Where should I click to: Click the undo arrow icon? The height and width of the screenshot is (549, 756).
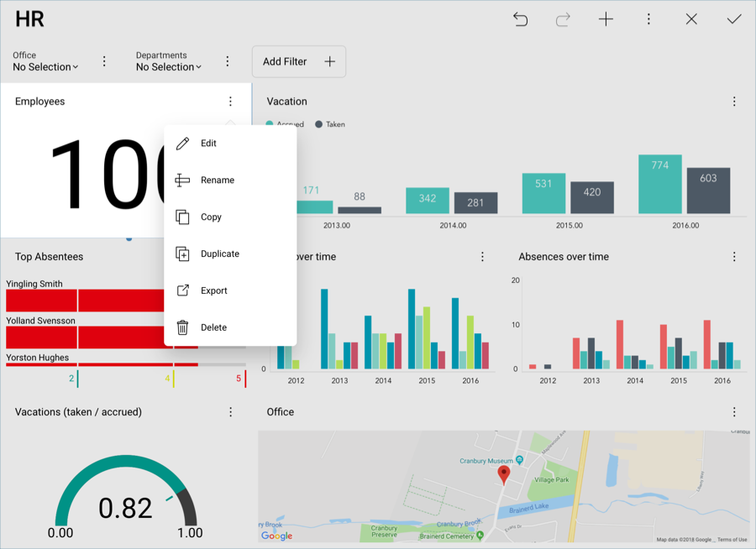coord(521,19)
